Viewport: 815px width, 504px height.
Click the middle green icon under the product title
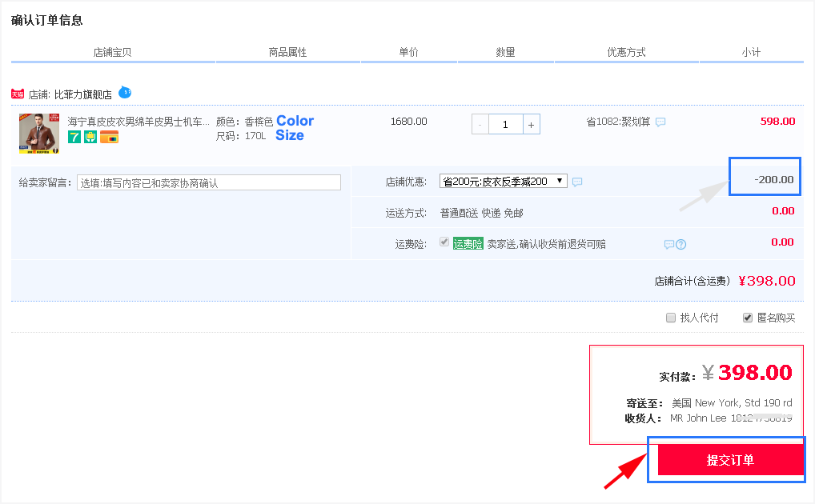(x=90, y=137)
